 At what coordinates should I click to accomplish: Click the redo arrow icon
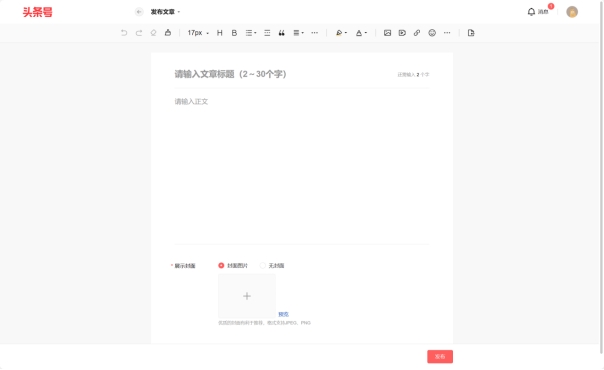(139, 33)
